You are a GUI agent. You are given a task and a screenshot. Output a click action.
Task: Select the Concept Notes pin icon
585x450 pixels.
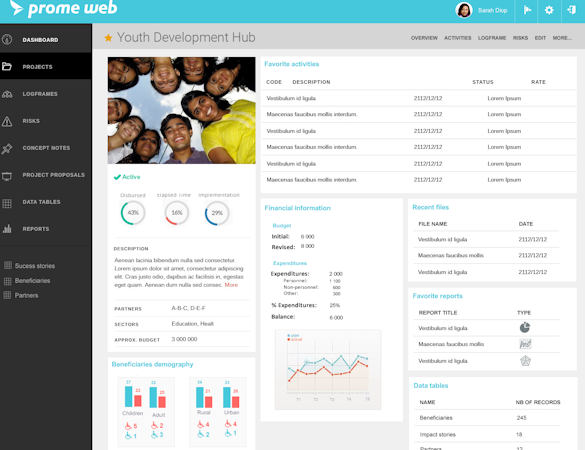[7, 149]
